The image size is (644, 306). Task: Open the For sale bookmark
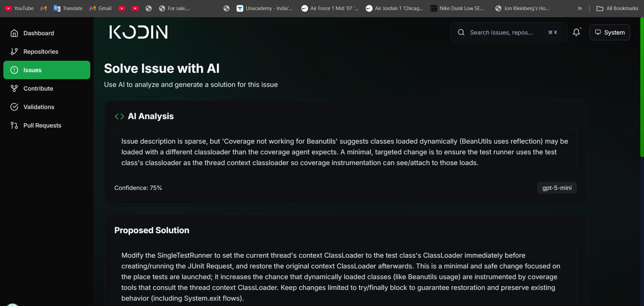[175, 8]
